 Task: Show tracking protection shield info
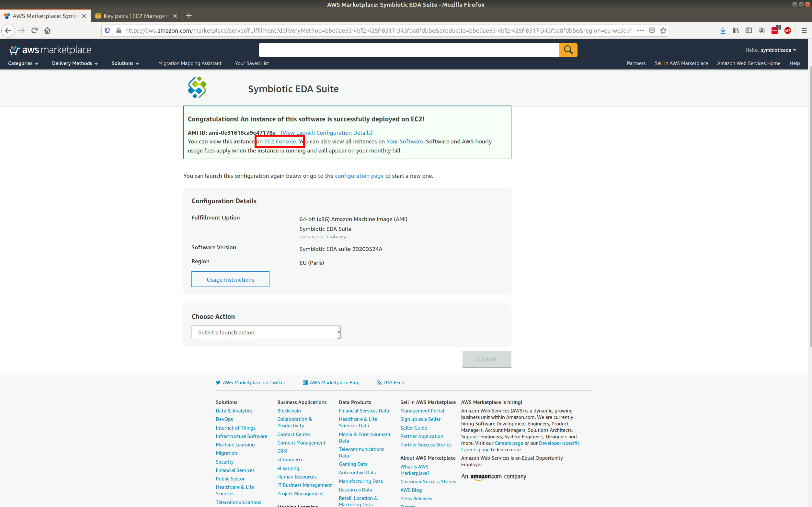[107, 30]
